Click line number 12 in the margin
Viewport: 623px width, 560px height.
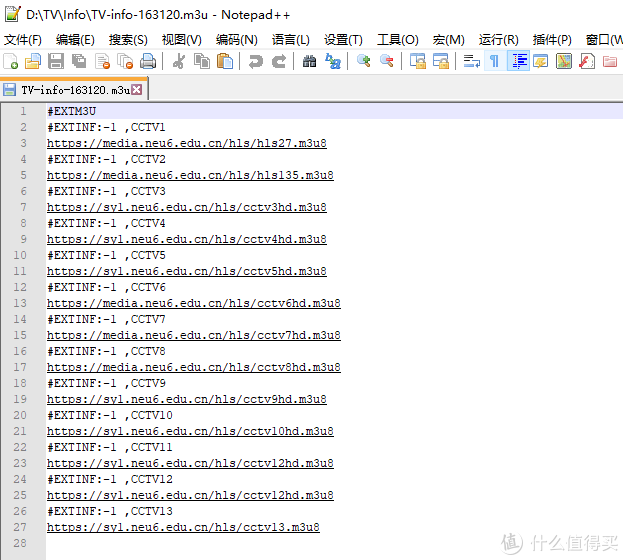click(20, 287)
